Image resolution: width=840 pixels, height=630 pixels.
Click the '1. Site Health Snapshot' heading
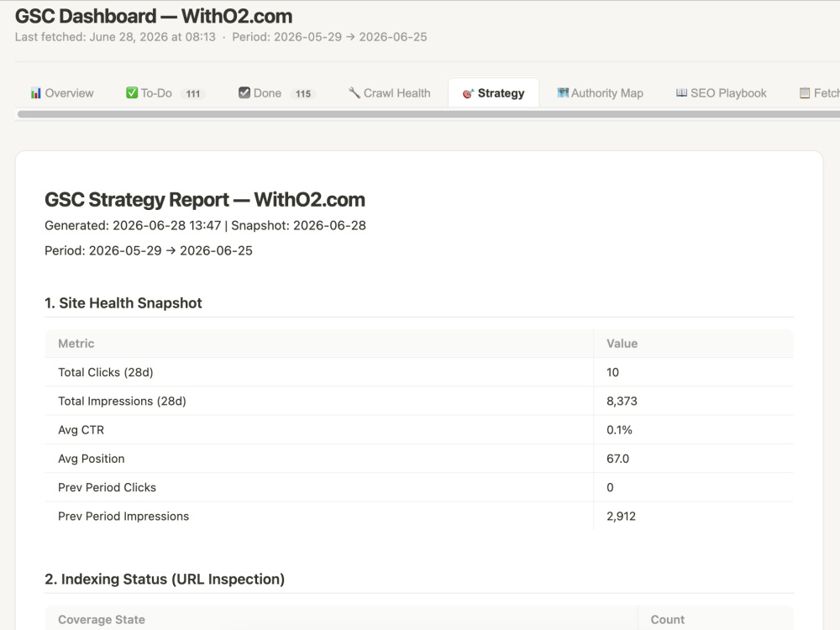coord(123,303)
